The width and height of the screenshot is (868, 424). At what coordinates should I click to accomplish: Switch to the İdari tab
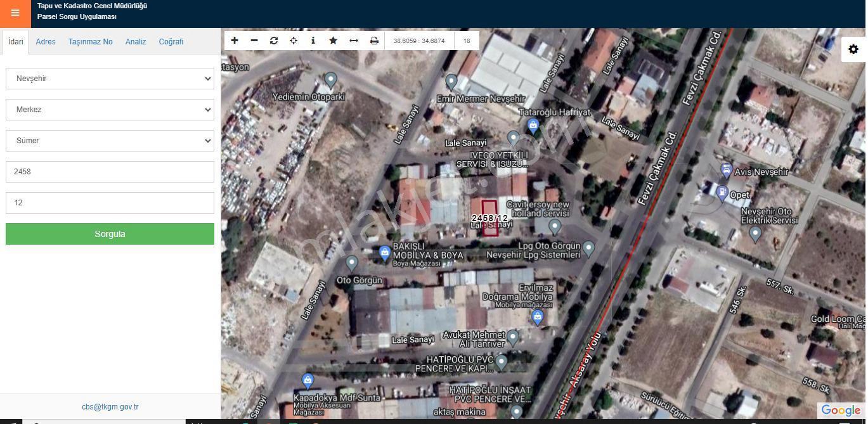[16, 42]
